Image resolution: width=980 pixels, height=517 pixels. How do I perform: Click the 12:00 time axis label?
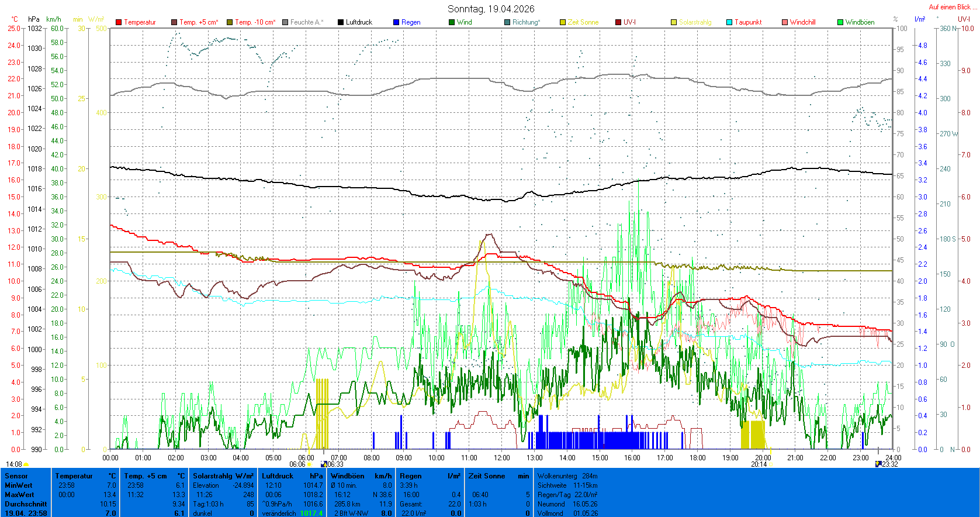pyautogui.click(x=501, y=458)
